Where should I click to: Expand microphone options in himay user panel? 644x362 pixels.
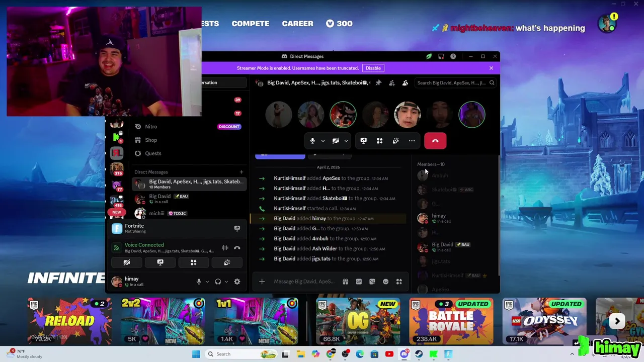pos(207,282)
